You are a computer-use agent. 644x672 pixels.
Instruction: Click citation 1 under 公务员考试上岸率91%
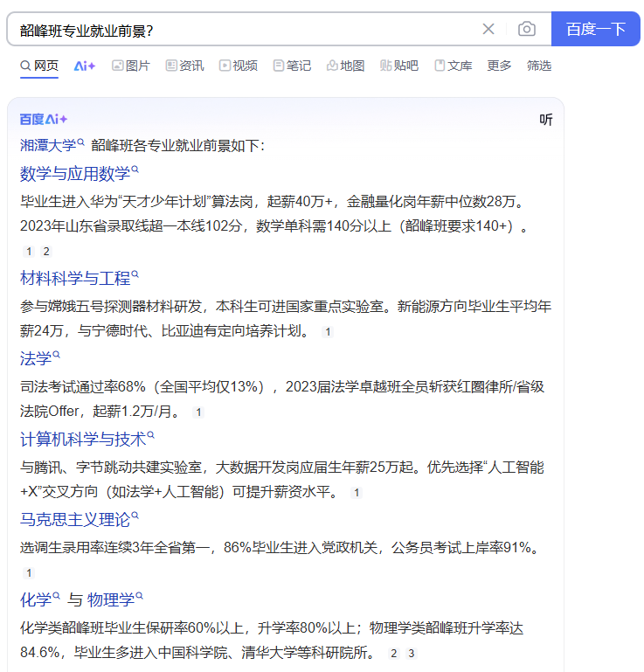tap(29, 573)
